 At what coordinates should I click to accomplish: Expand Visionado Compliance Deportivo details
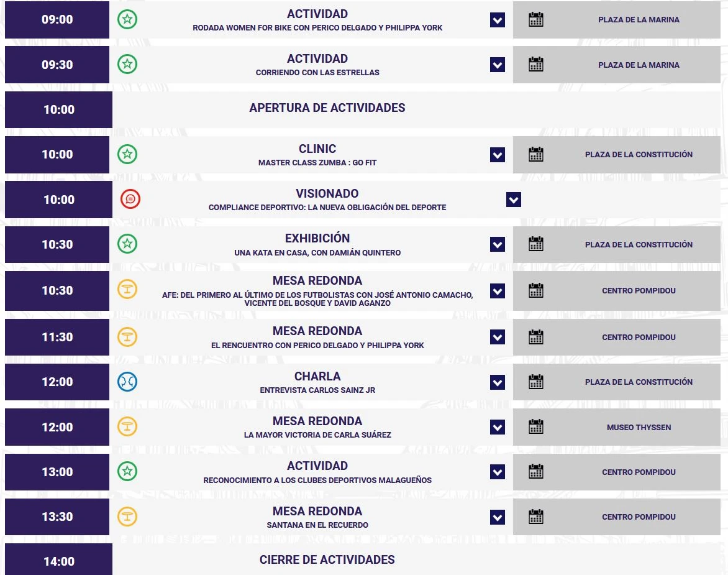pyautogui.click(x=514, y=200)
